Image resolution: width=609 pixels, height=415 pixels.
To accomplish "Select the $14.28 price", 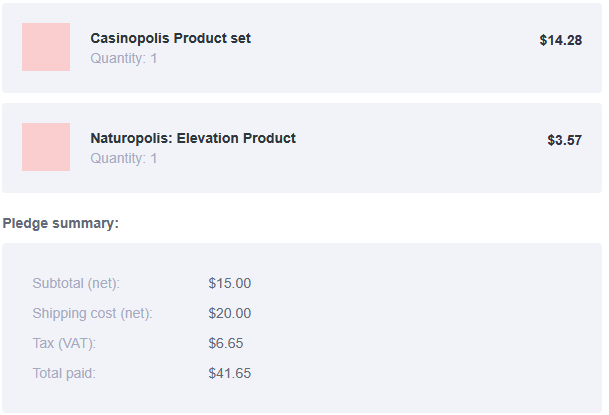I will (x=560, y=40).
